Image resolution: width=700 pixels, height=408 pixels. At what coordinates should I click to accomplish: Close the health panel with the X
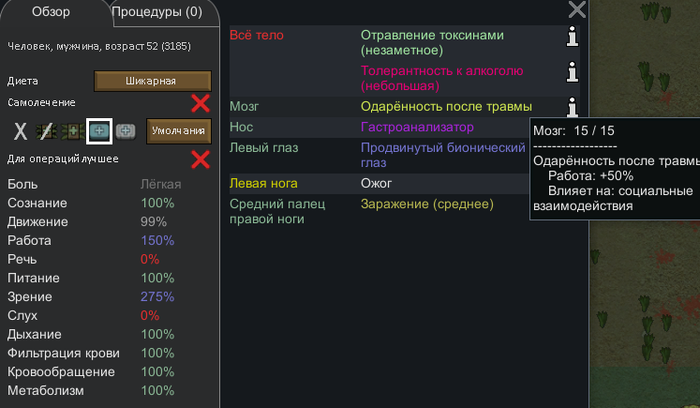click(577, 10)
